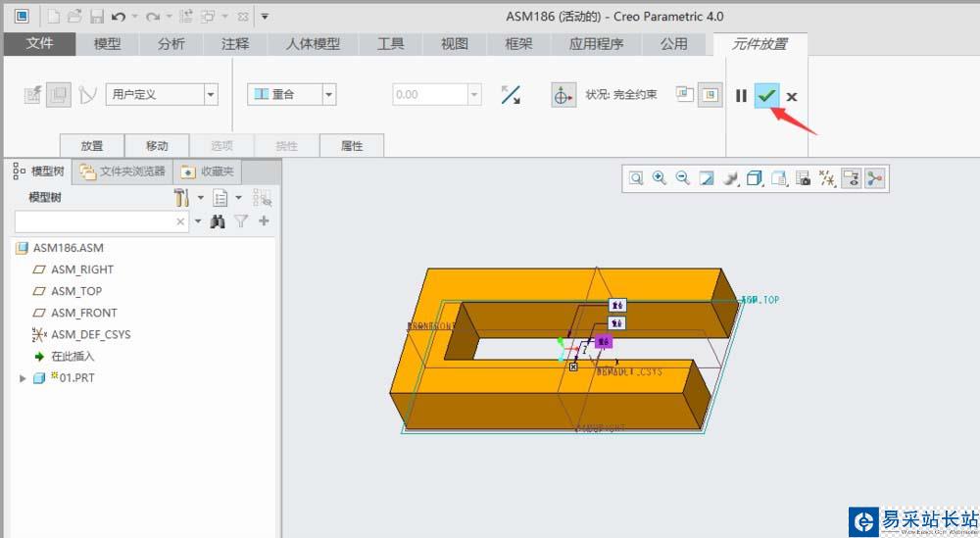This screenshot has height=538, width=980.
Task: Open the 文件 menu
Action: click(x=39, y=44)
